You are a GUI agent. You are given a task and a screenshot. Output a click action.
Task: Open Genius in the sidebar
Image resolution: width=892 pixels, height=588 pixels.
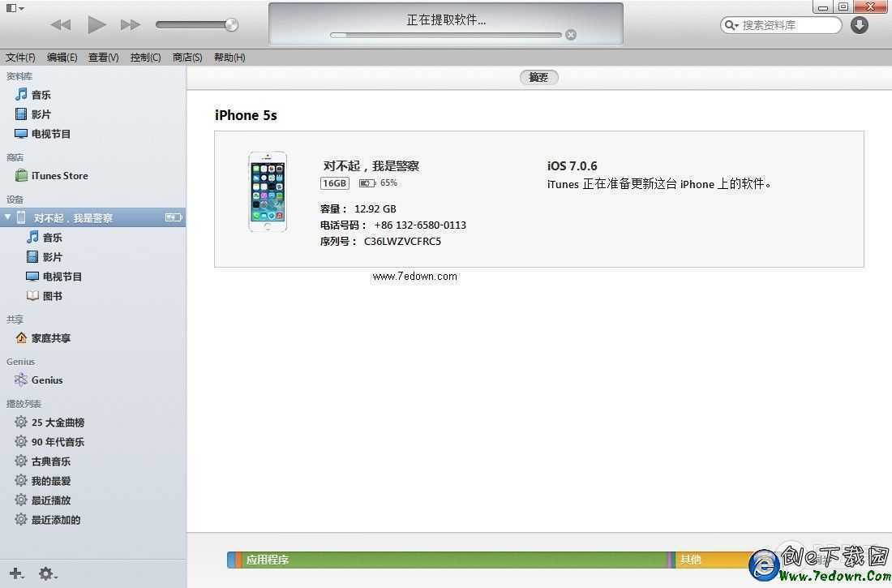coord(47,380)
